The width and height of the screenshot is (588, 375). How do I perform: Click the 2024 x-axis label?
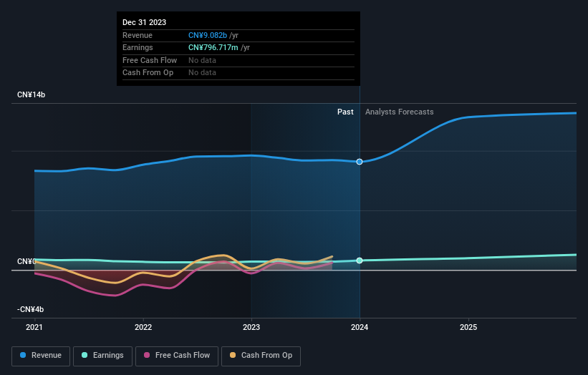click(x=360, y=328)
